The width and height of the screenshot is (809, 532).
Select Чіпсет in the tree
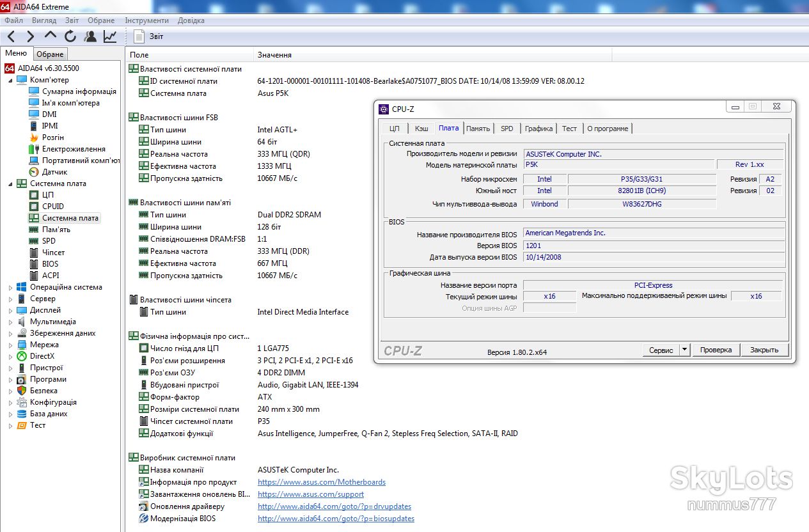[53, 253]
